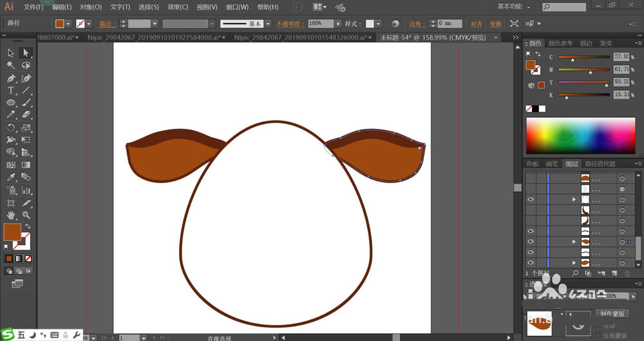Image resolution: width=644 pixels, height=341 pixels.
Task: Hide the white egg shape layer
Action: (x=531, y=200)
